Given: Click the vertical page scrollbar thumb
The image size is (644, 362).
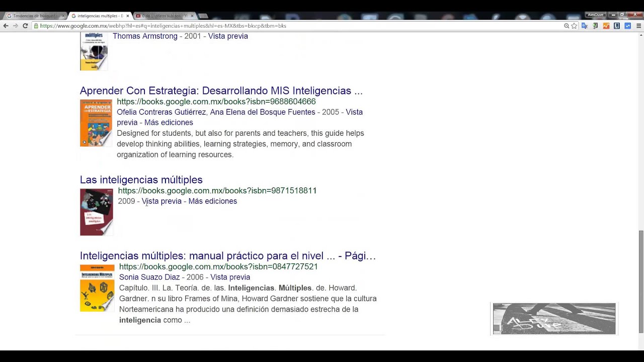Looking at the screenshot, I should click(x=640, y=281).
